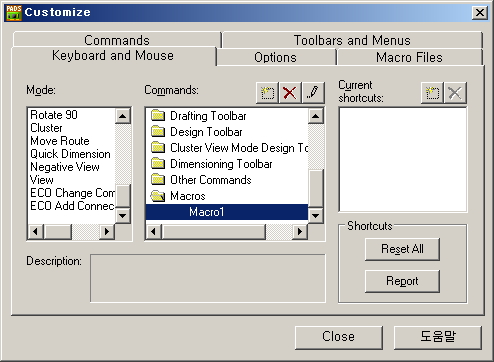Click the PADS logo in title bar
Viewport: 494px width, 362px height.
tap(14, 13)
